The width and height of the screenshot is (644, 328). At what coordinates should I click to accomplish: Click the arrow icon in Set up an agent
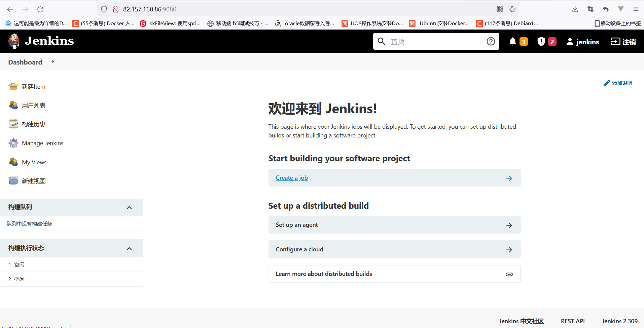509,225
